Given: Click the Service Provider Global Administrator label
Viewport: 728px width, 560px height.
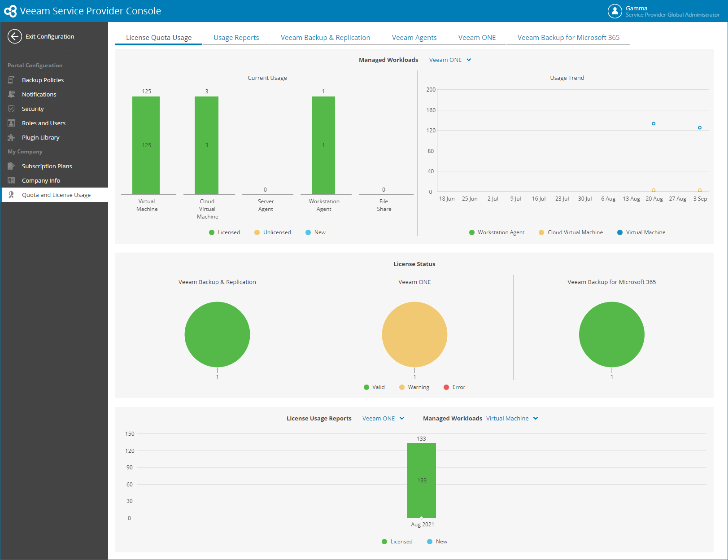Looking at the screenshot, I should [x=672, y=15].
